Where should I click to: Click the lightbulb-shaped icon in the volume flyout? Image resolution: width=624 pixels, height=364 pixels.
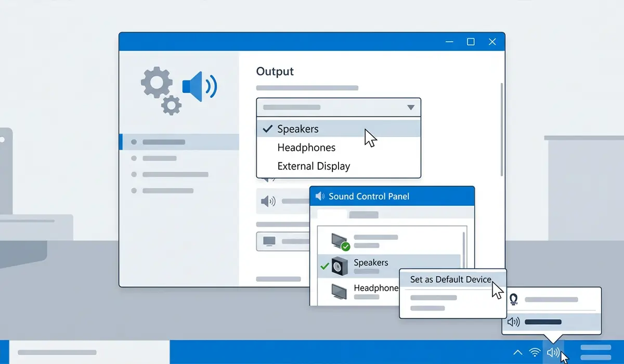(514, 299)
